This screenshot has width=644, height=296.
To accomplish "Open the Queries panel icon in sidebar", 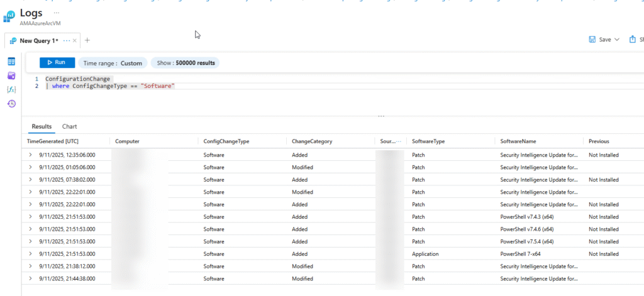I will coord(11,75).
